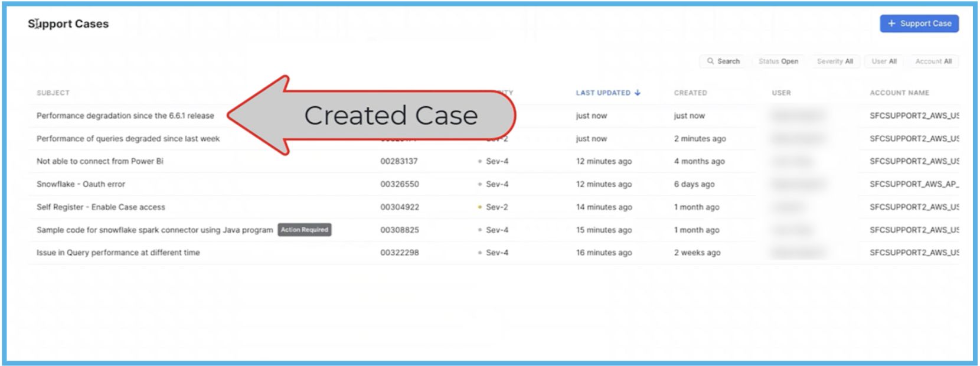The height and width of the screenshot is (366, 980).
Task: Click '14 minutes ago' last updated value
Action: click(604, 207)
